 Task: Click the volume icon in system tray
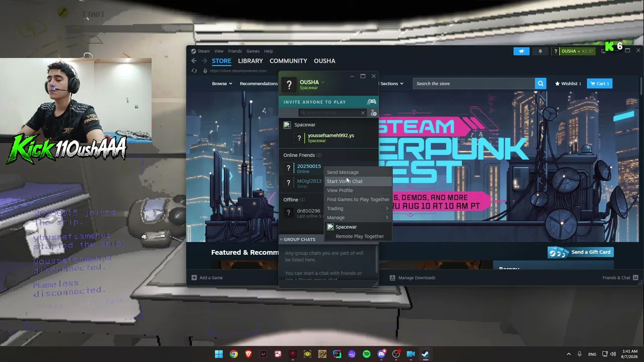[x=613, y=354]
